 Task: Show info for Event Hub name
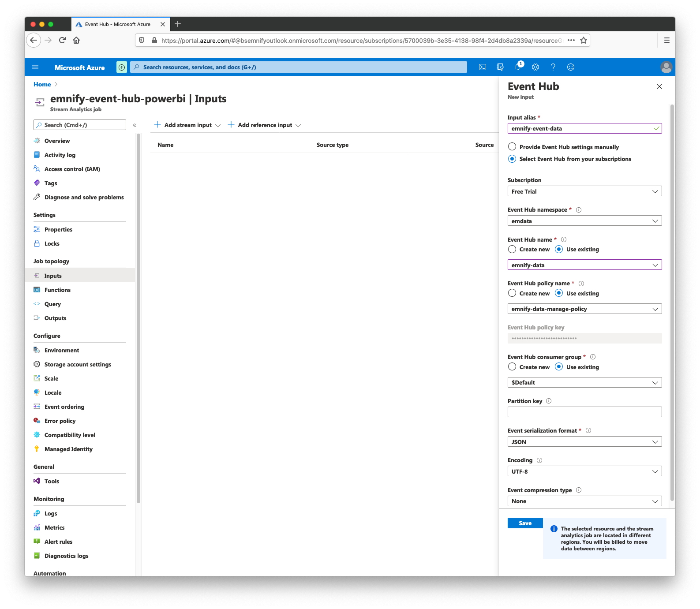click(x=564, y=240)
